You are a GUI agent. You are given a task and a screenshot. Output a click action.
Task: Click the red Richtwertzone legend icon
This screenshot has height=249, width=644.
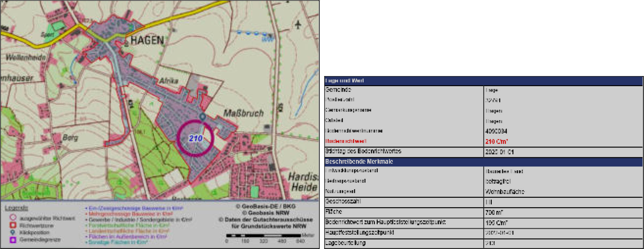(x=13, y=225)
